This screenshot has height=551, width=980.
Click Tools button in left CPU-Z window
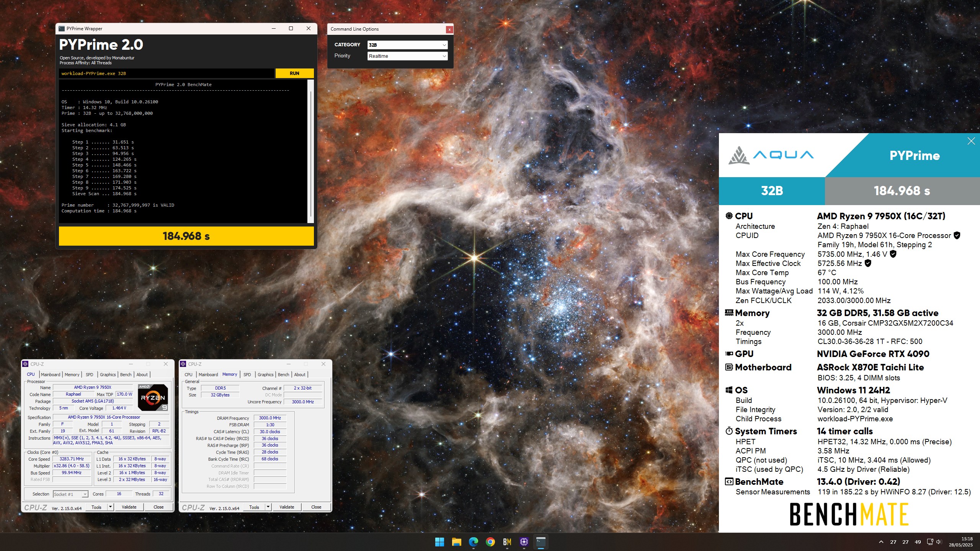[x=96, y=507]
